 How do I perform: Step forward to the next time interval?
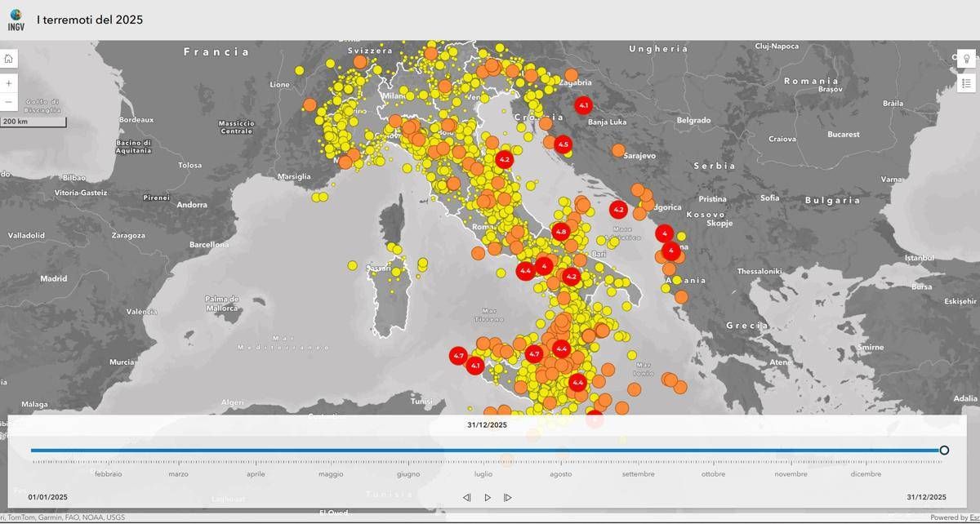[x=508, y=497]
